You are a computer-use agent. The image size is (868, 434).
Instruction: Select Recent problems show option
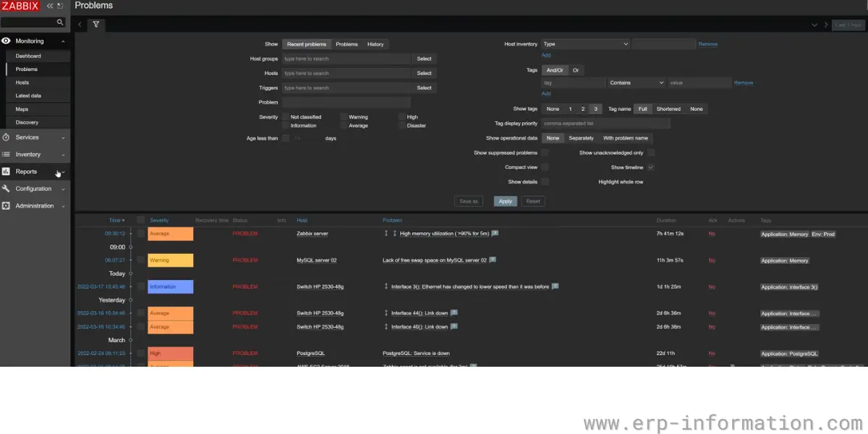click(307, 44)
